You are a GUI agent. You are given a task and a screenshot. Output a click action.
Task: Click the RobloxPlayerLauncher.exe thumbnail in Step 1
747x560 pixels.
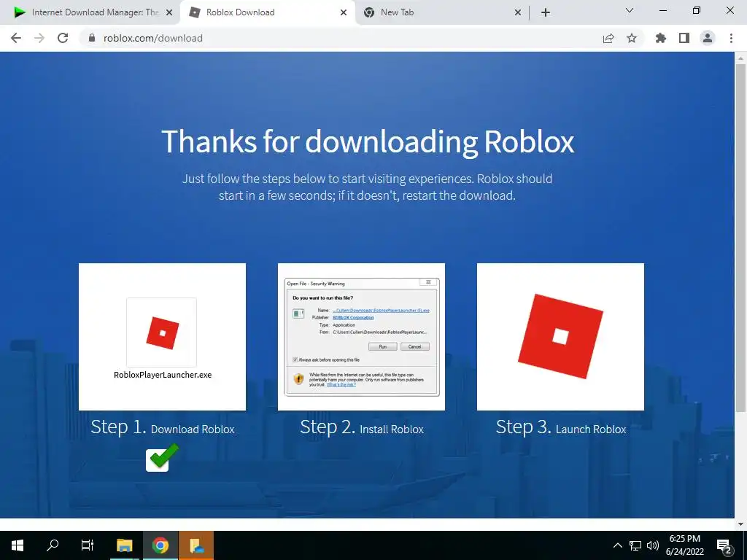[162, 337]
